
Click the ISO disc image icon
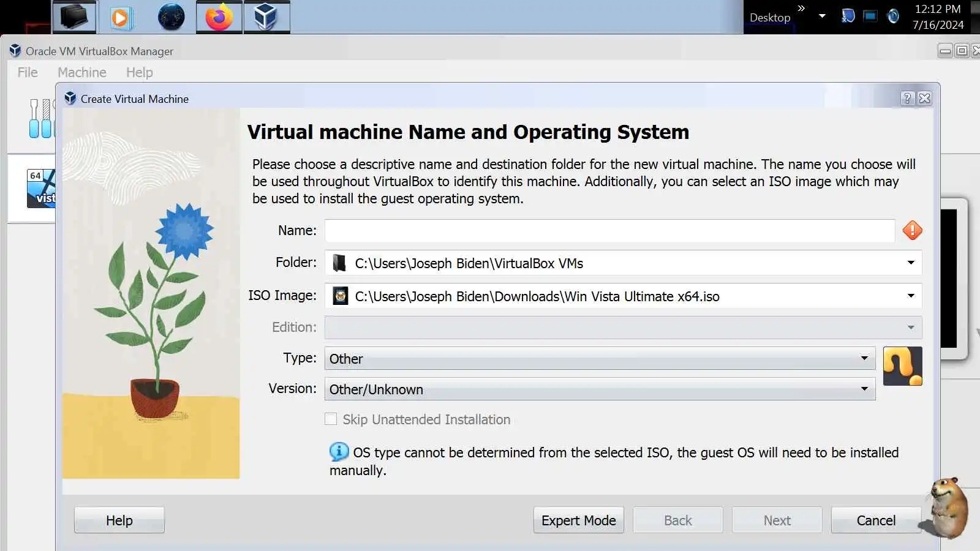pyautogui.click(x=340, y=296)
